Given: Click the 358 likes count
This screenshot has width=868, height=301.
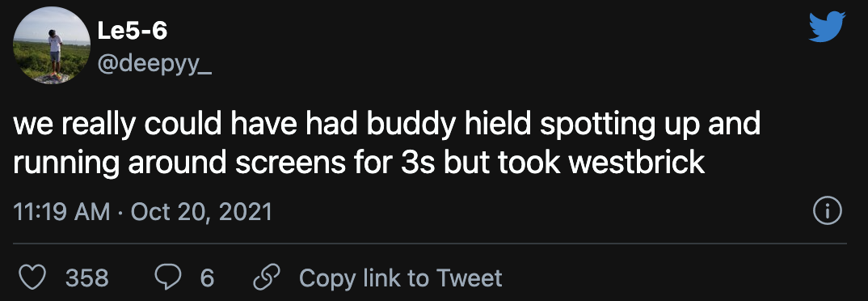Looking at the screenshot, I should 87,278.
